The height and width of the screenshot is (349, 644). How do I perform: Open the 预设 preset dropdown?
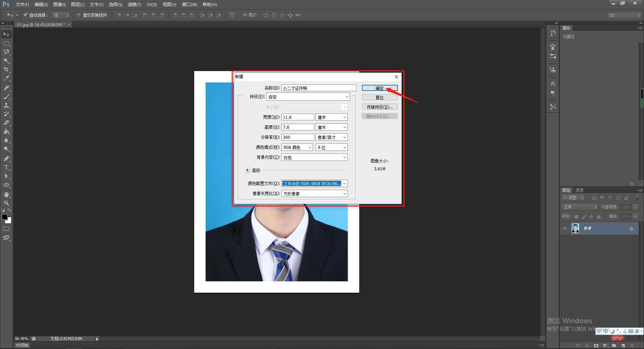pyautogui.click(x=308, y=97)
